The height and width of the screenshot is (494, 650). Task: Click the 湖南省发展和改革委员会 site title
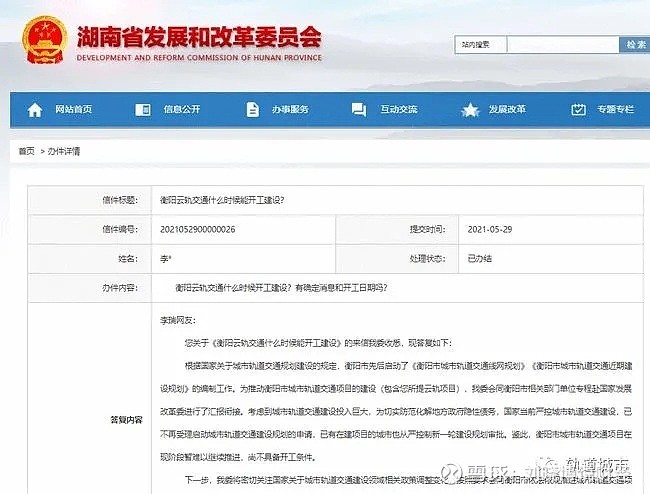click(199, 37)
